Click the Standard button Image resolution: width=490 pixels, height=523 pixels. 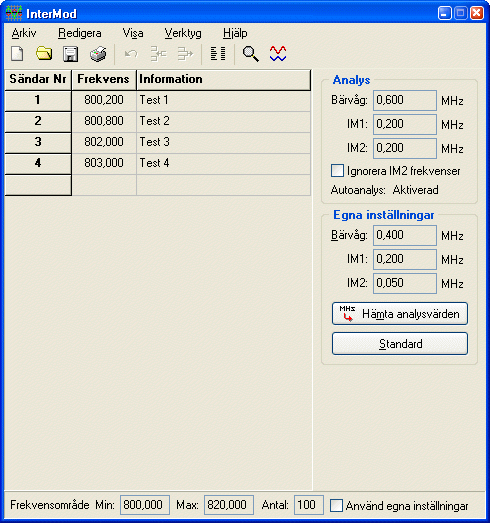(400, 344)
